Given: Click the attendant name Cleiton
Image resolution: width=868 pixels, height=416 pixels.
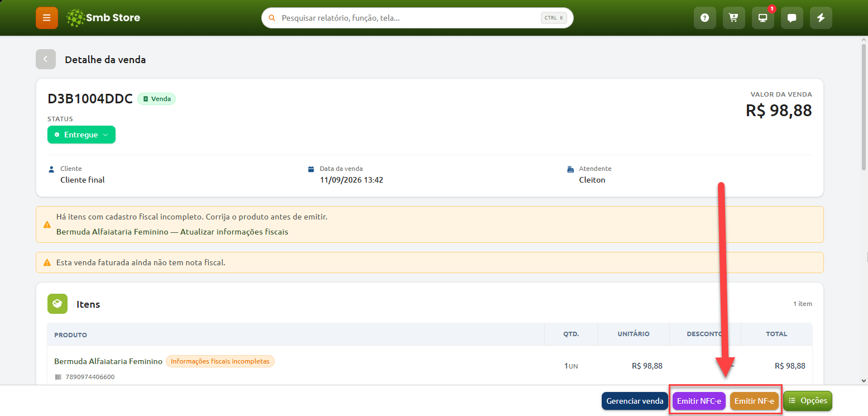Looking at the screenshot, I should (592, 180).
